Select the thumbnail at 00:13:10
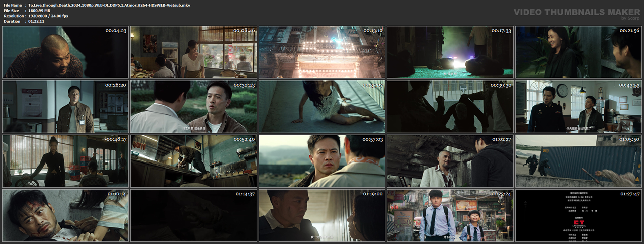 (322, 52)
